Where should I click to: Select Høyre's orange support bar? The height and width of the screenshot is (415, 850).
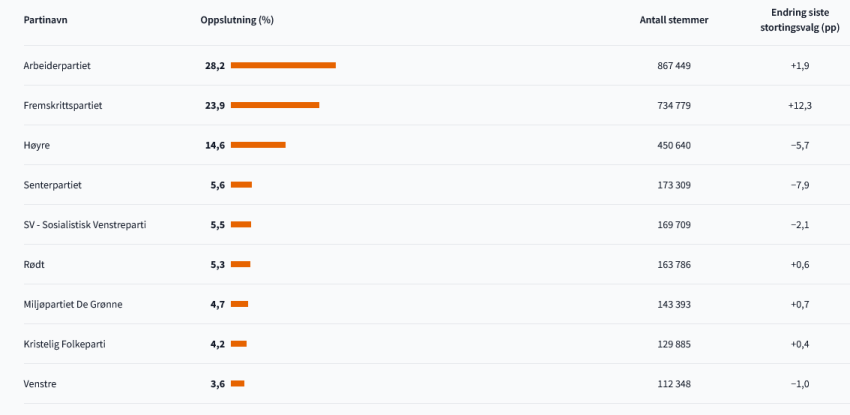click(258, 145)
